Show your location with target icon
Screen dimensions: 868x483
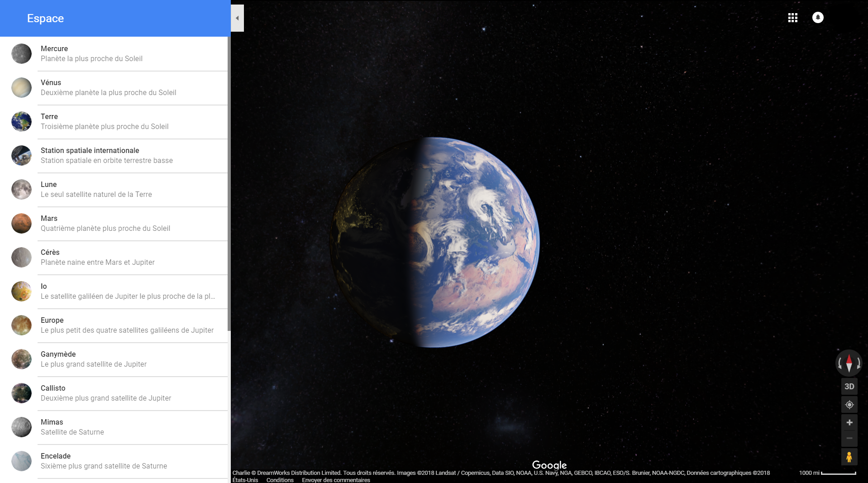[x=849, y=405]
